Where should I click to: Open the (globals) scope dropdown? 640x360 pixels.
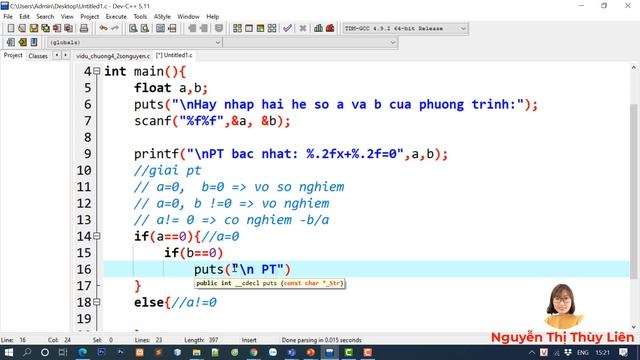pos(135,42)
